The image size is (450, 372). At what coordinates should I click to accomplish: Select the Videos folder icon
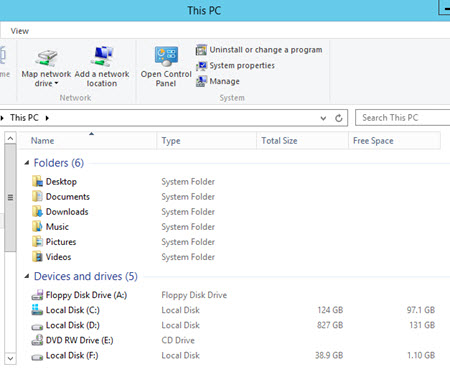[x=37, y=257]
